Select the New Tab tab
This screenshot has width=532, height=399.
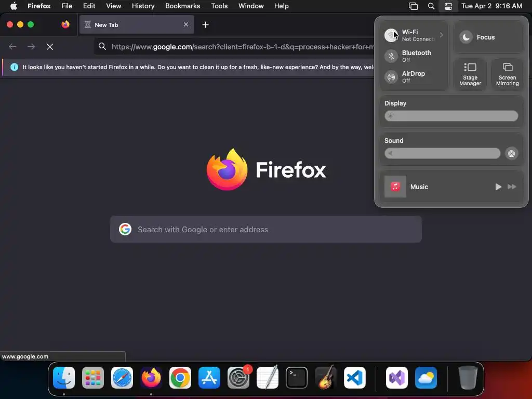(x=137, y=24)
